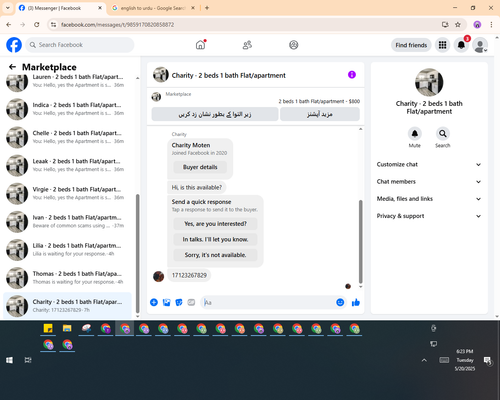
Task: Open Chrome menu three dots
Action: point(491,25)
